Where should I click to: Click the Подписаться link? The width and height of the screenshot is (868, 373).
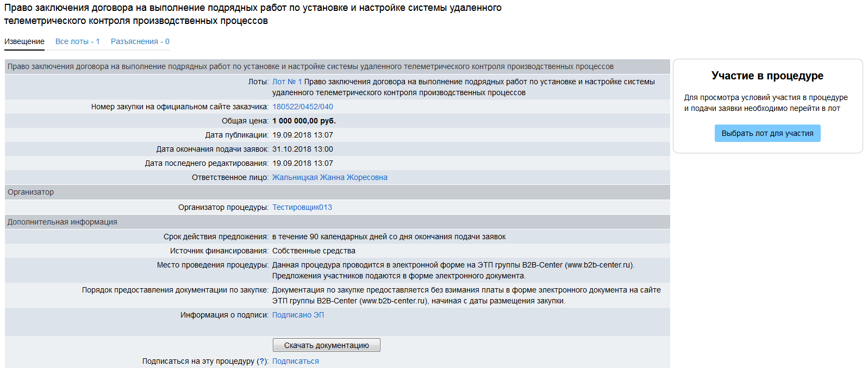[295, 361]
